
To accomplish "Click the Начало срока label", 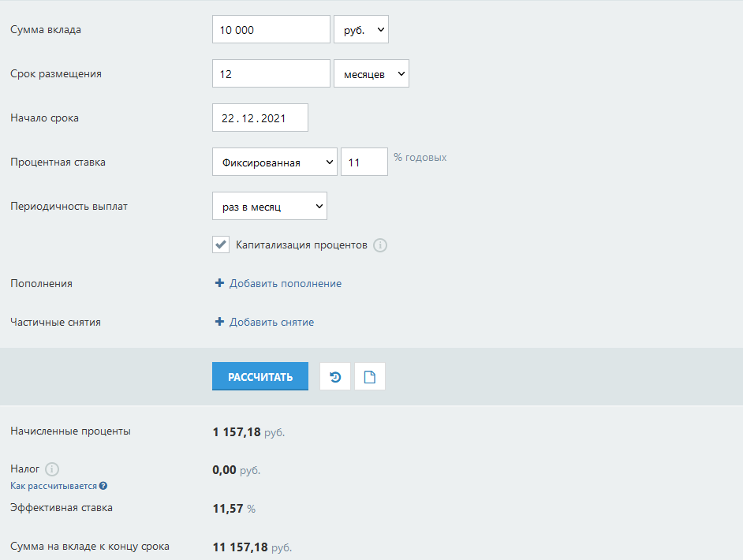I will (x=44, y=118).
